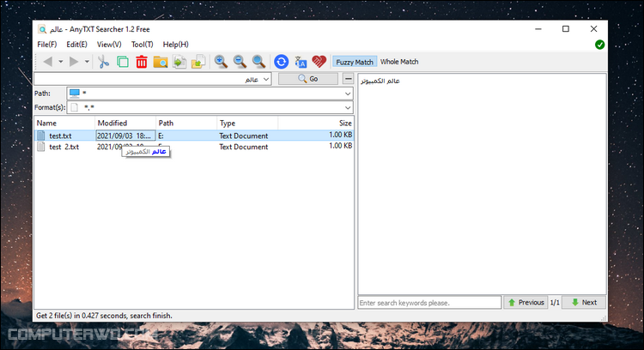Click the status bar search result text
Screen dimensions: 644x350
click(x=104, y=316)
